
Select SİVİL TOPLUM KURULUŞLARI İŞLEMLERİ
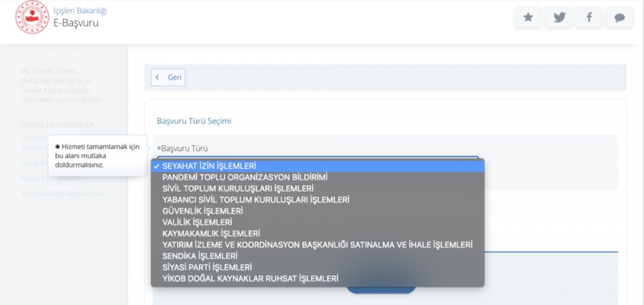[238, 188]
